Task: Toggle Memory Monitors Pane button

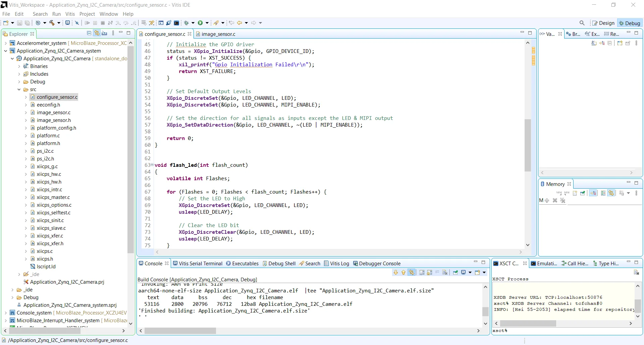Action: 603,193
